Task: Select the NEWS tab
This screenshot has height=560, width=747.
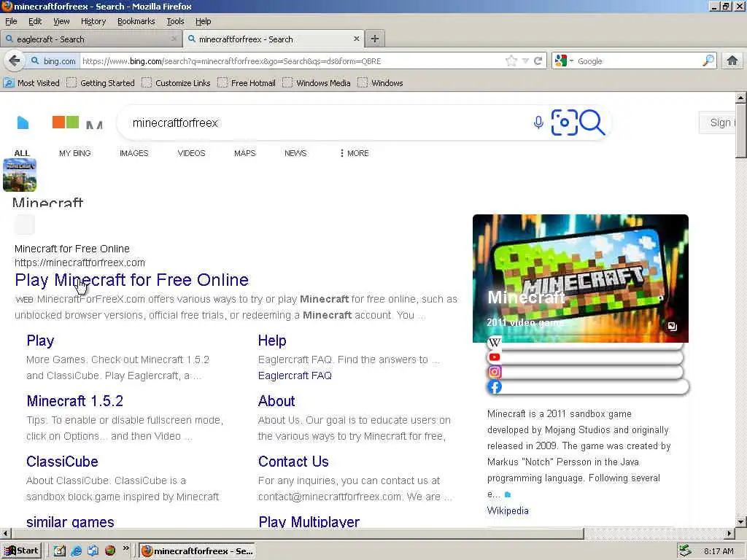Action: (x=295, y=153)
